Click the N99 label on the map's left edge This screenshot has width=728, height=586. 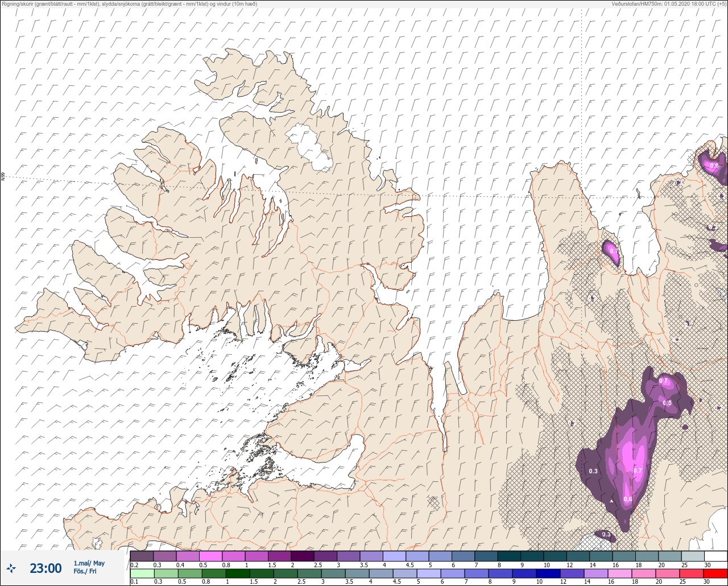tap(3, 177)
